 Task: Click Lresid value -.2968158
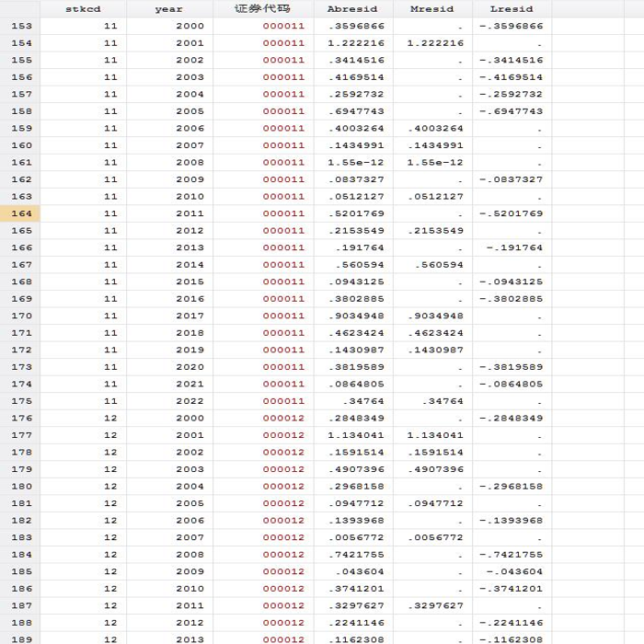coord(512,487)
